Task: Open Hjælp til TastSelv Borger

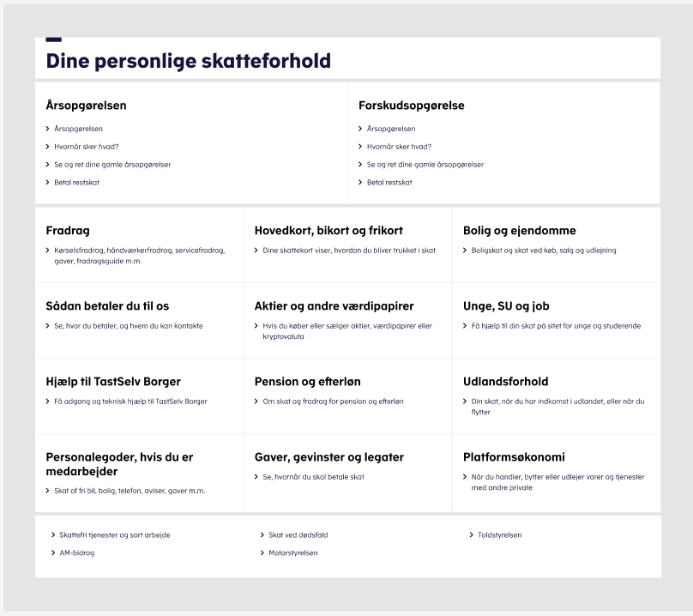Action: coord(113,382)
